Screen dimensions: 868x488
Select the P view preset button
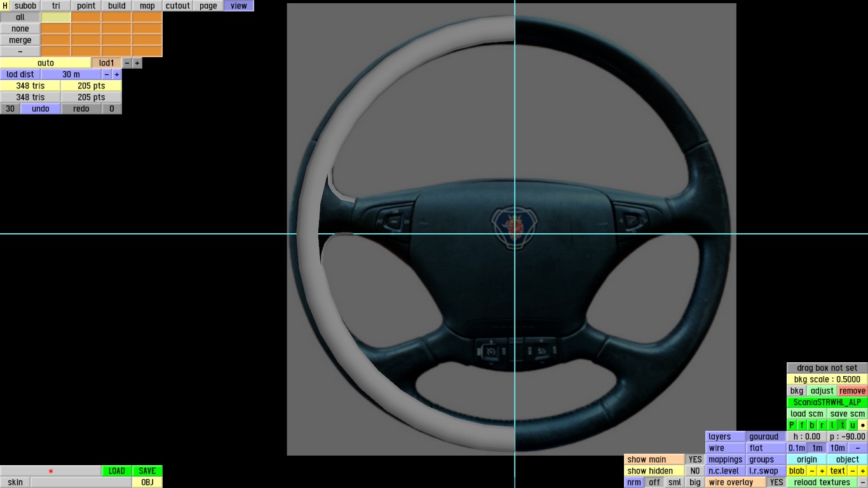pyautogui.click(x=792, y=425)
